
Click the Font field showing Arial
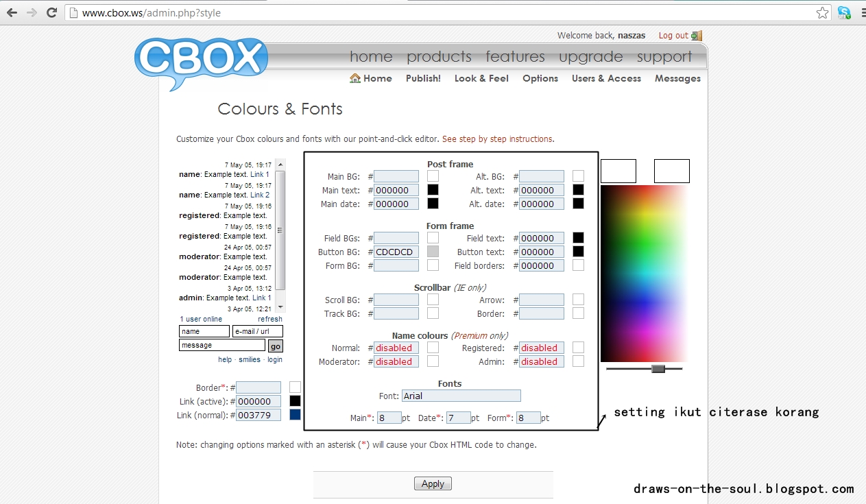(x=461, y=396)
